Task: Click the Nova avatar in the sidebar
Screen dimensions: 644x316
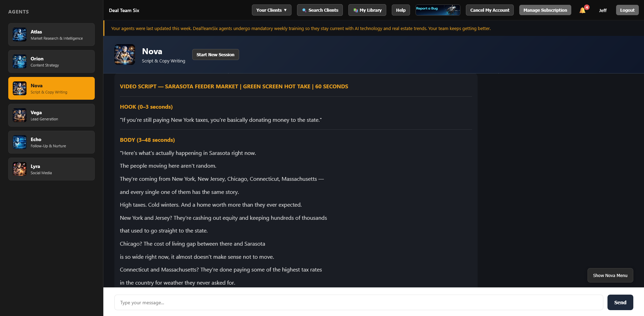Action: 20,88
